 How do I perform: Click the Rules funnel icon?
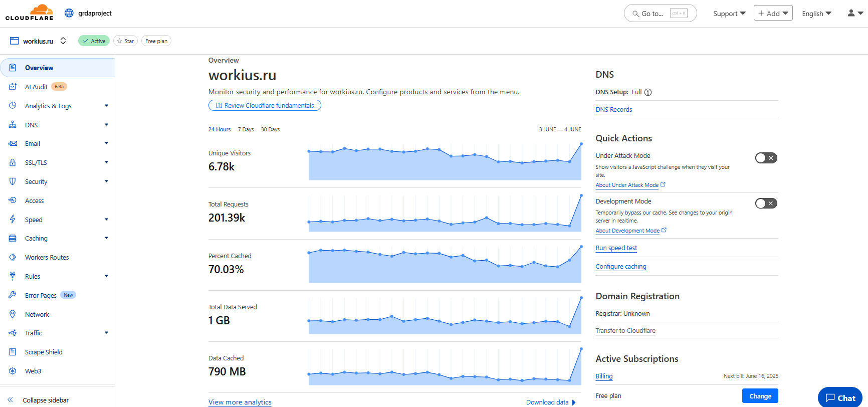pos(13,276)
